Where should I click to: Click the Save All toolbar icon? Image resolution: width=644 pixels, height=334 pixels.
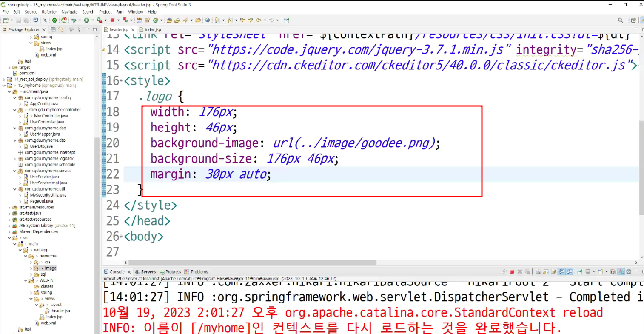click(26, 20)
